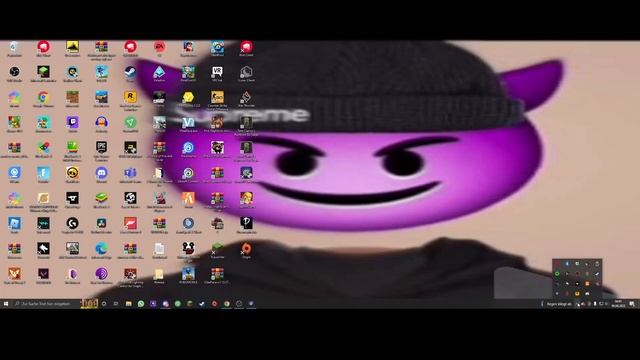Launch Audacity from the desktop
This screenshot has width=640, height=360.
point(101,124)
